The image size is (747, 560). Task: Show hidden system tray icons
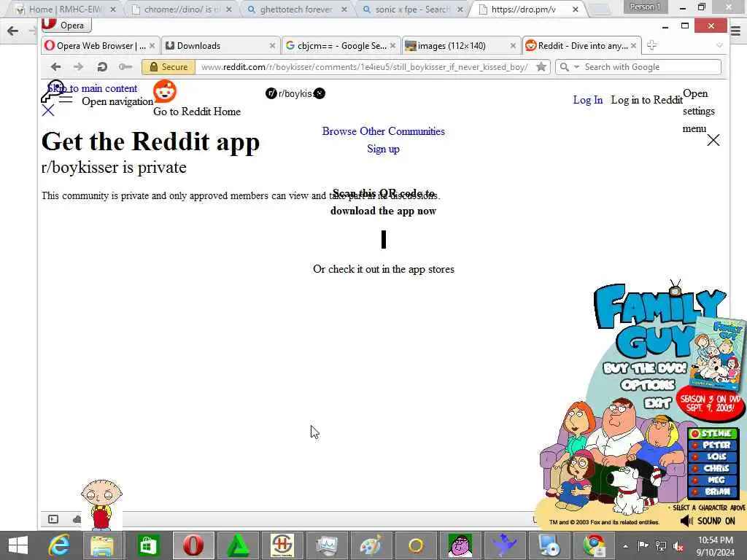coord(625,546)
